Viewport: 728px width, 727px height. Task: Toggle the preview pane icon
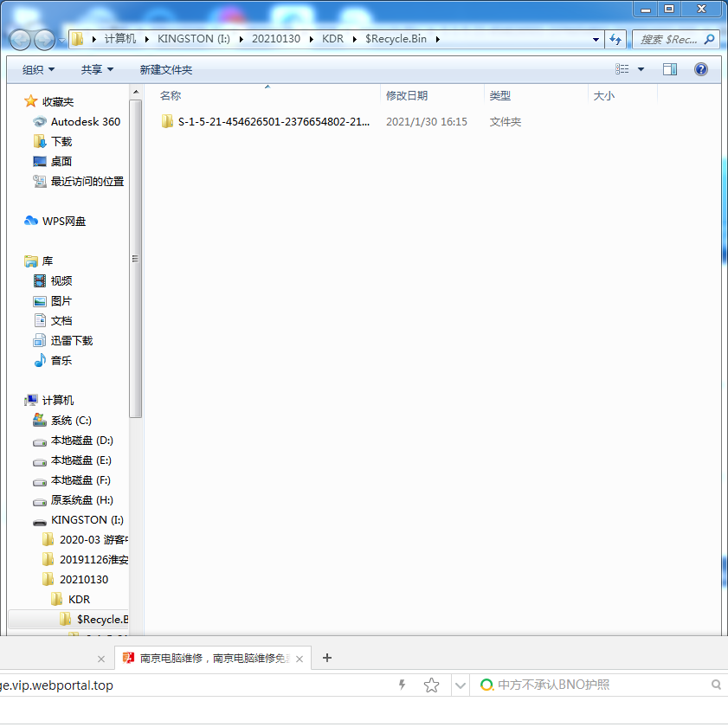(x=670, y=69)
